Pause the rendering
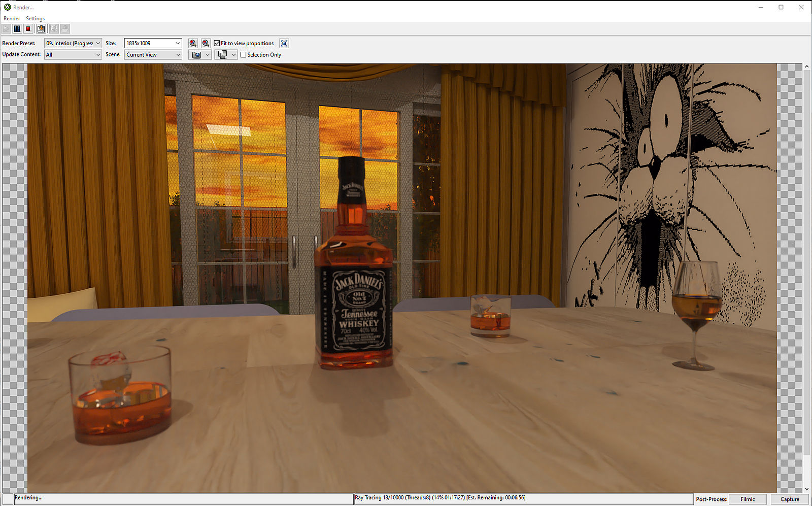The width and height of the screenshot is (812, 506). pos(17,29)
